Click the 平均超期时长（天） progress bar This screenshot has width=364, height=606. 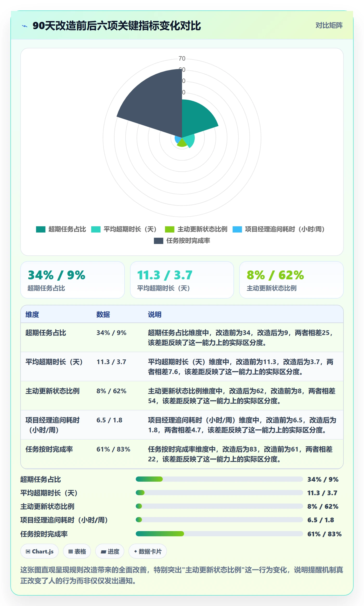tap(219, 493)
